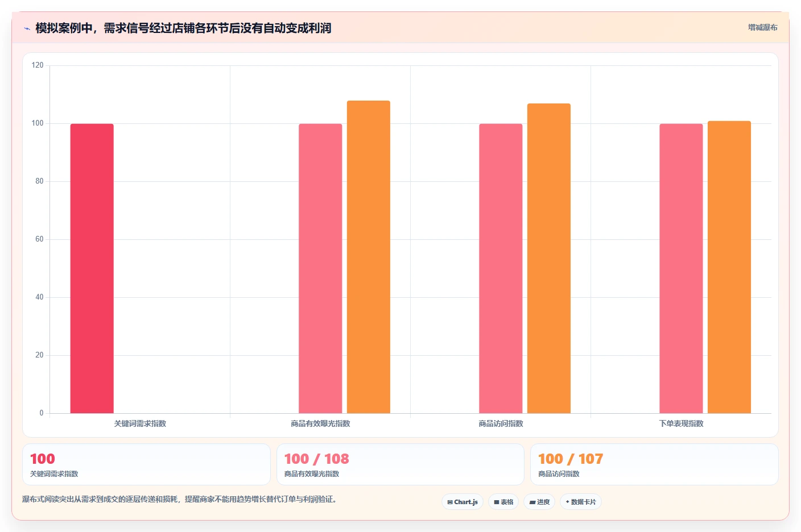Viewport: 801px width, 532px height.
Task: Click the chart title starting with 模拟案例中
Action: (183, 28)
